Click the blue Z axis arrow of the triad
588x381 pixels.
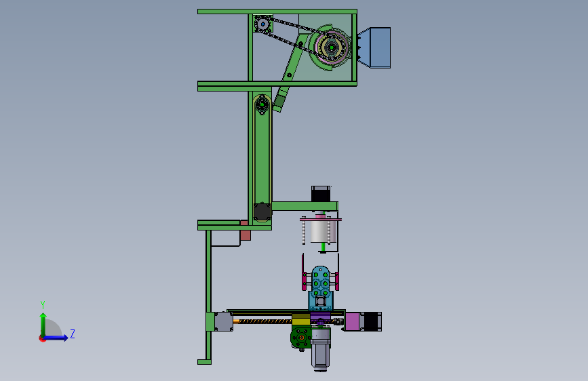(56, 338)
